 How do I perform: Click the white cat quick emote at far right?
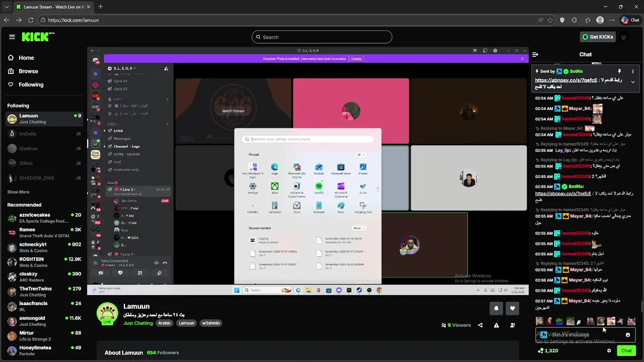coord(631,321)
